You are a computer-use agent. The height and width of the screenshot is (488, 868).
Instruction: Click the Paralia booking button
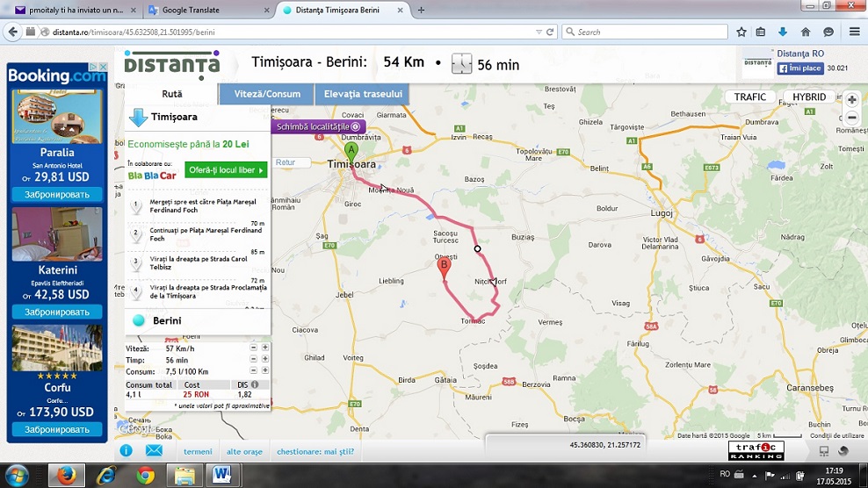[x=56, y=195]
